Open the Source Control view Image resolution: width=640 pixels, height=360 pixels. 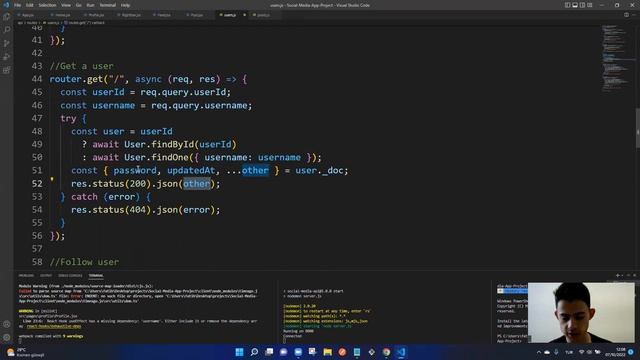[x=7, y=43]
